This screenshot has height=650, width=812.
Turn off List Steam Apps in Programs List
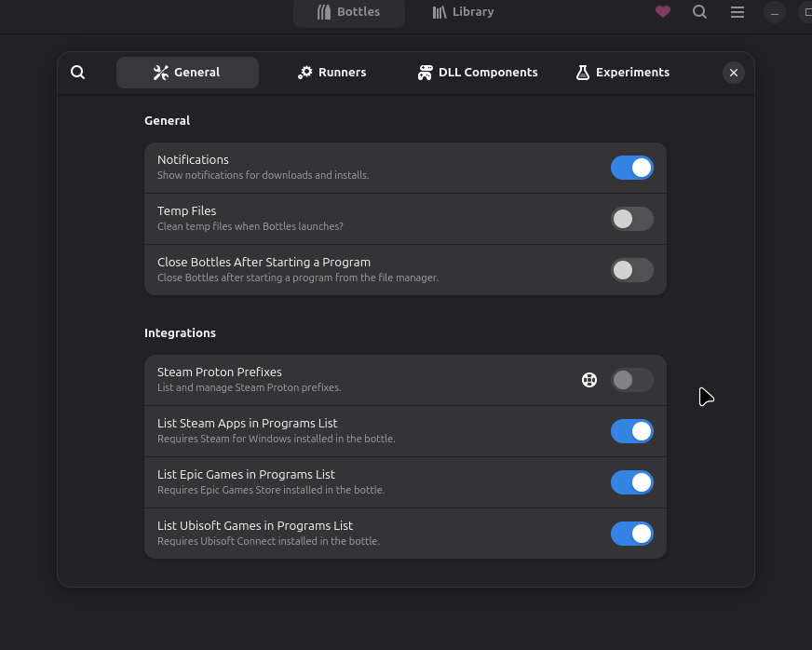pos(631,431)
